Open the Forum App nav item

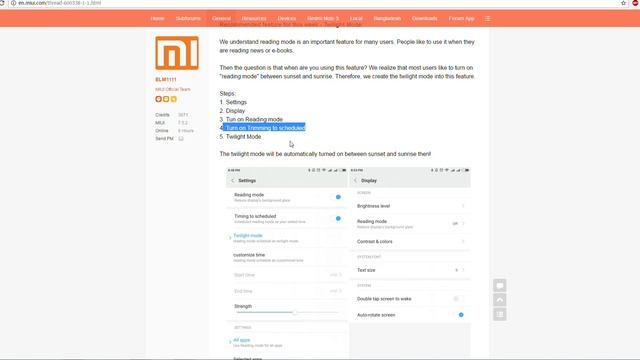point(461,18)
